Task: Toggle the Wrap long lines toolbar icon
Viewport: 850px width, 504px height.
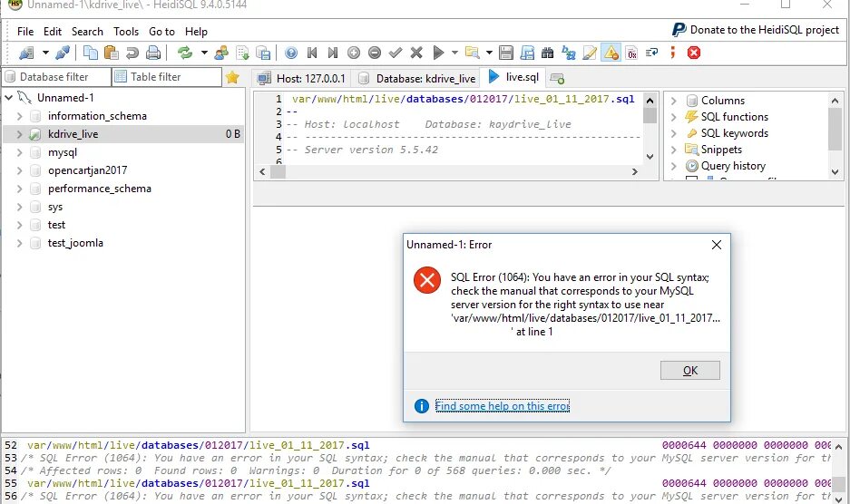Action: coord(652,53)
